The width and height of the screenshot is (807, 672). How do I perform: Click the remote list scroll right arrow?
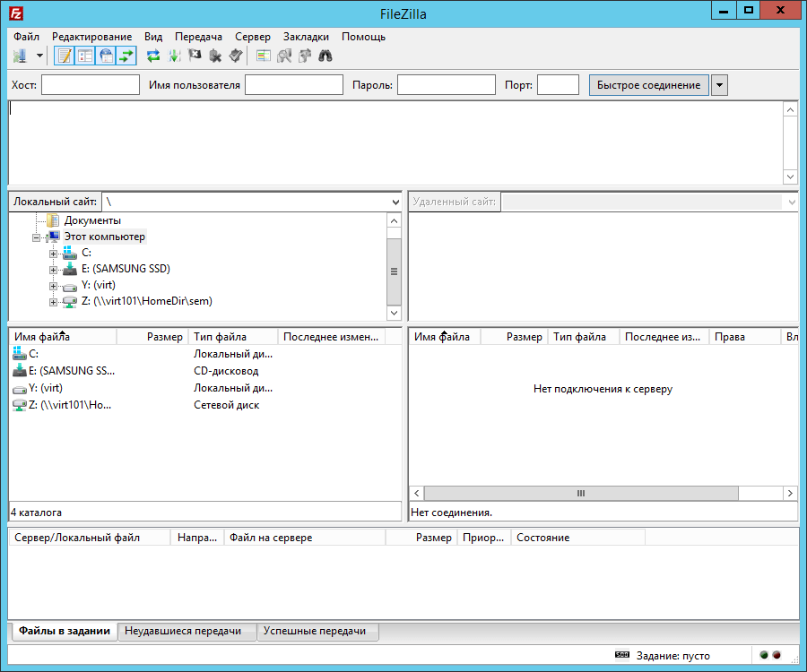[x=790, y=493]
